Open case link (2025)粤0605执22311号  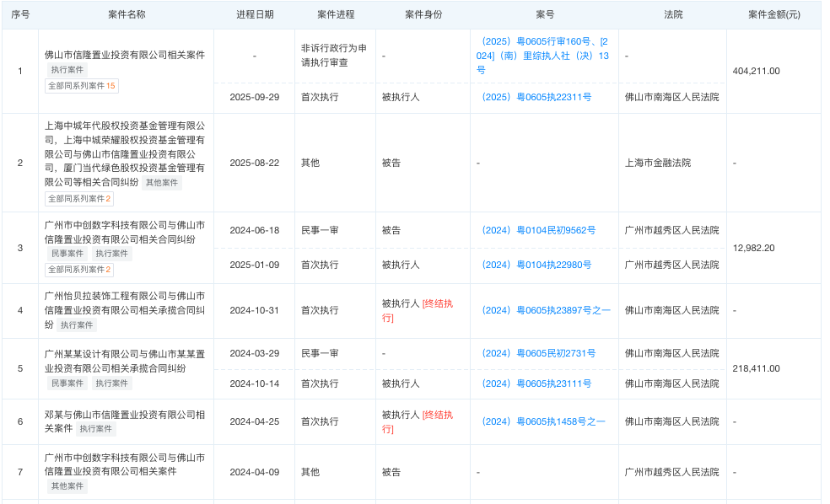click(536, 97)
